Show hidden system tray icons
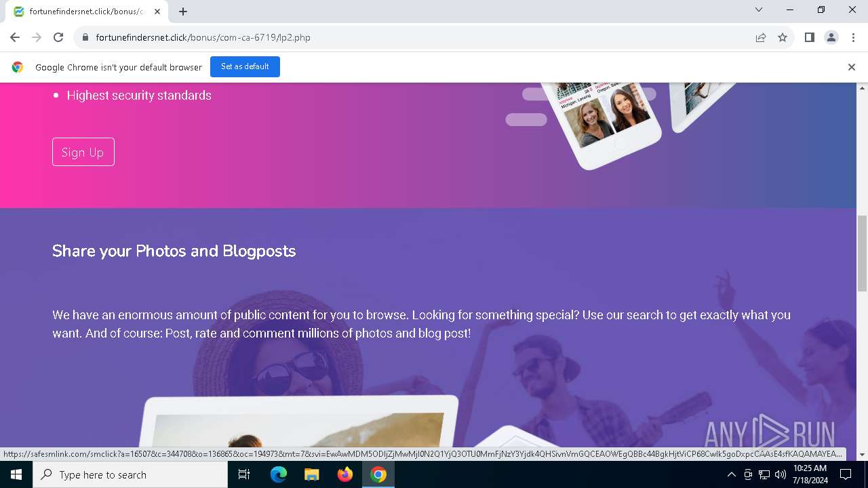This screenshot has height=488, width=868. (x=731, y=474)
